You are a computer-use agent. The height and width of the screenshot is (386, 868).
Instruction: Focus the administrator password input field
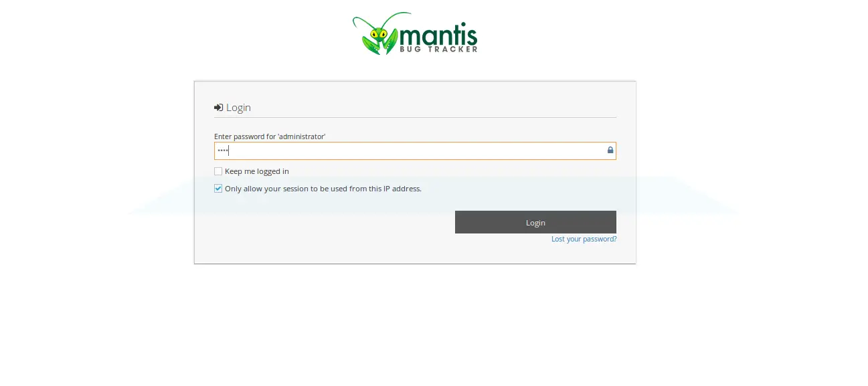click(415, 151)
